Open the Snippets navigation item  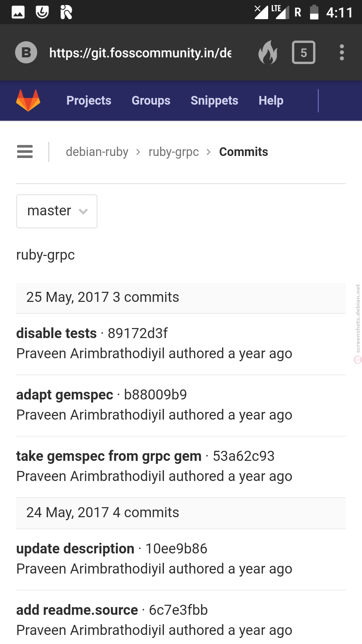click(215, 101)
